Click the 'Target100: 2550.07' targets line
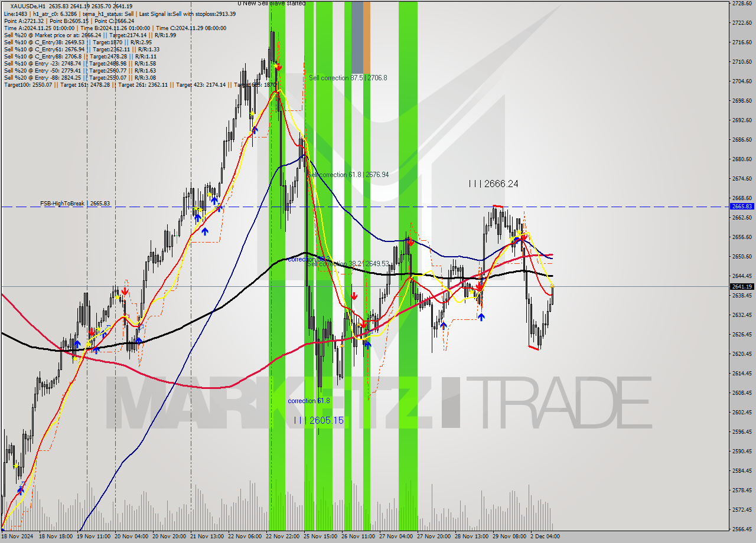 [x=140, y=85]
